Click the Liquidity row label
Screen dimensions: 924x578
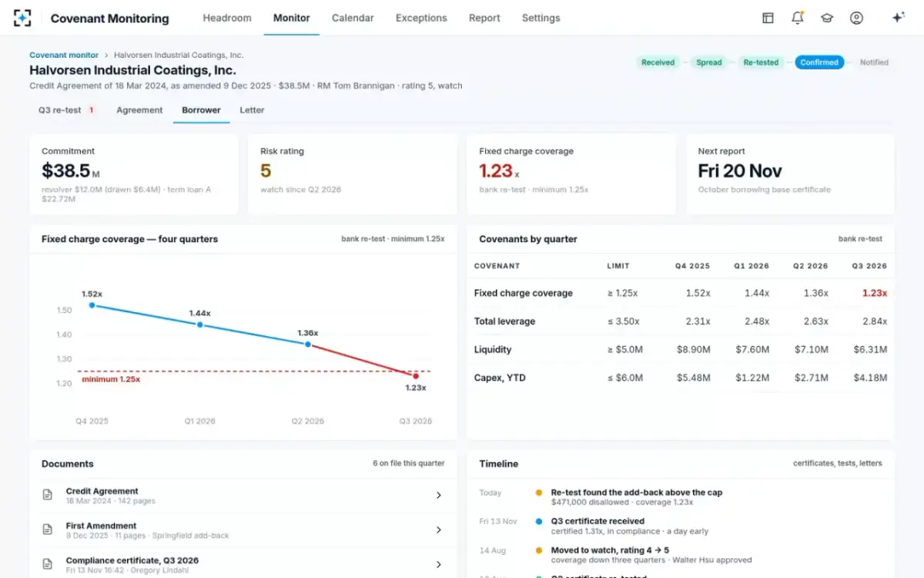[x=493, y=350]
